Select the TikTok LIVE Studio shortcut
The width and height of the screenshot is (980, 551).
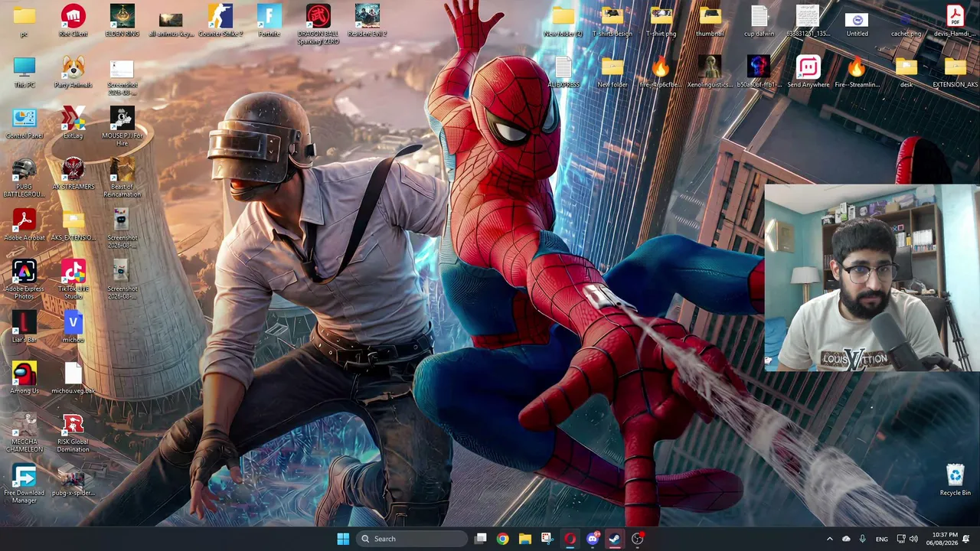point(73,281)
